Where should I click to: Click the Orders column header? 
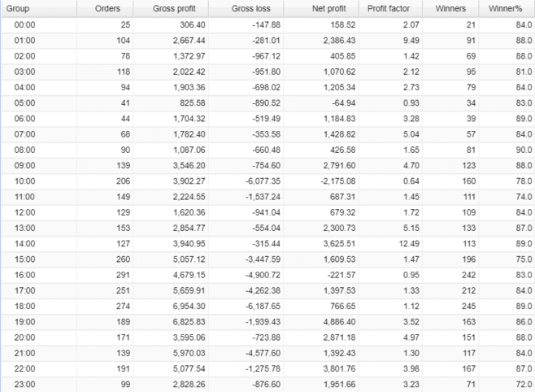tap(107, 8)
